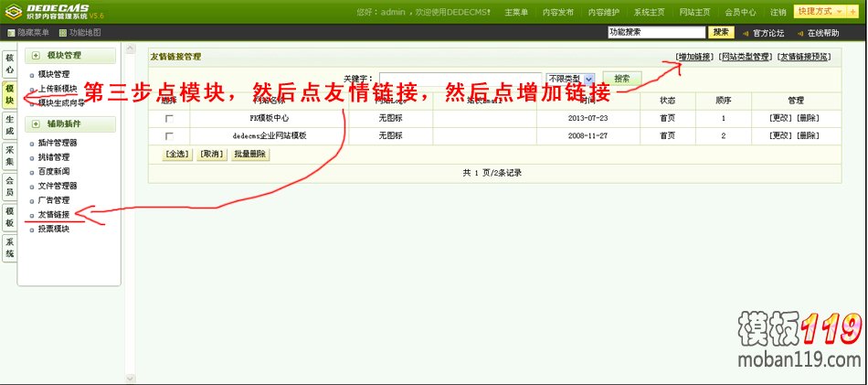The height and width of the screenshot is (385, 868).
Task: Click the 关键字 keyword input field
Action: pos(460,80)
